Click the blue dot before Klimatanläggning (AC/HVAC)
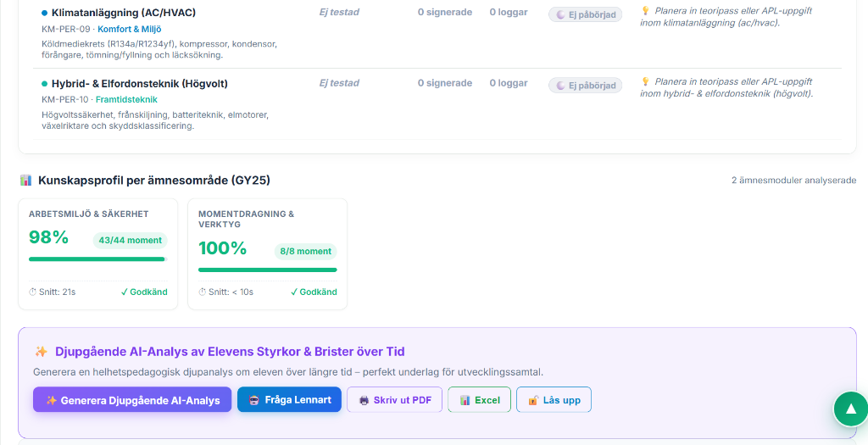 (x=44, y=12)
